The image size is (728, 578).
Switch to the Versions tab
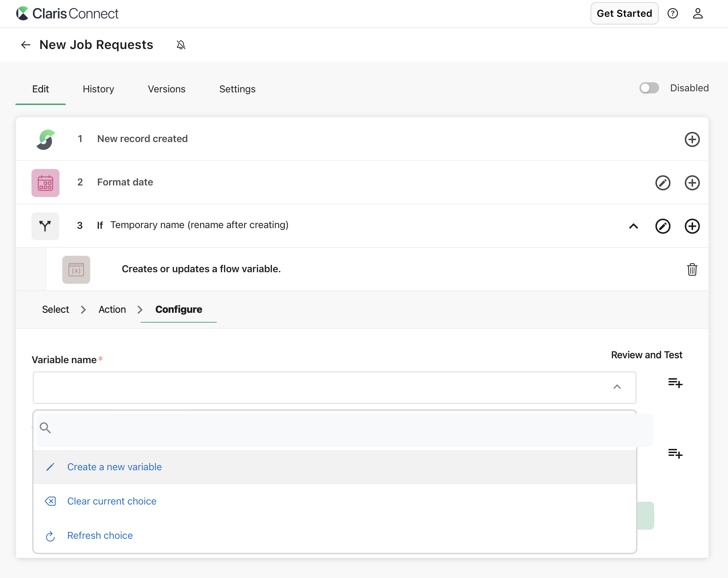tap(166, 89)
